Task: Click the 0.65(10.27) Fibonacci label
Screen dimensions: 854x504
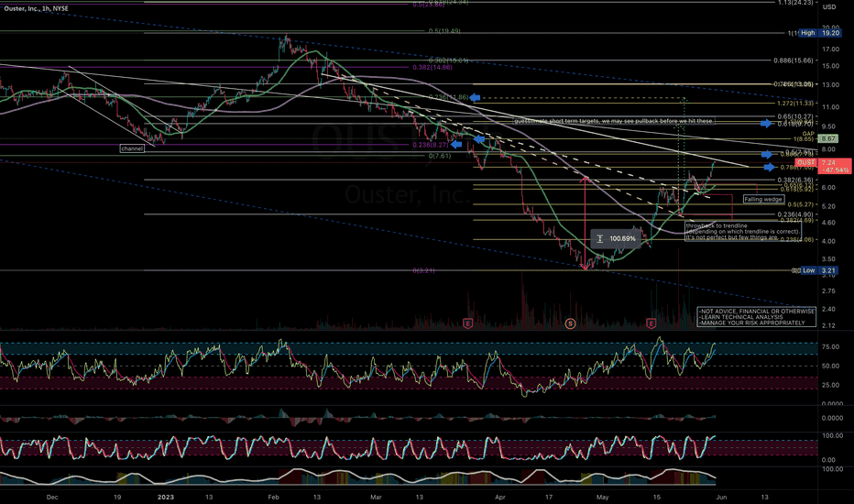Action: coord(796,117)
